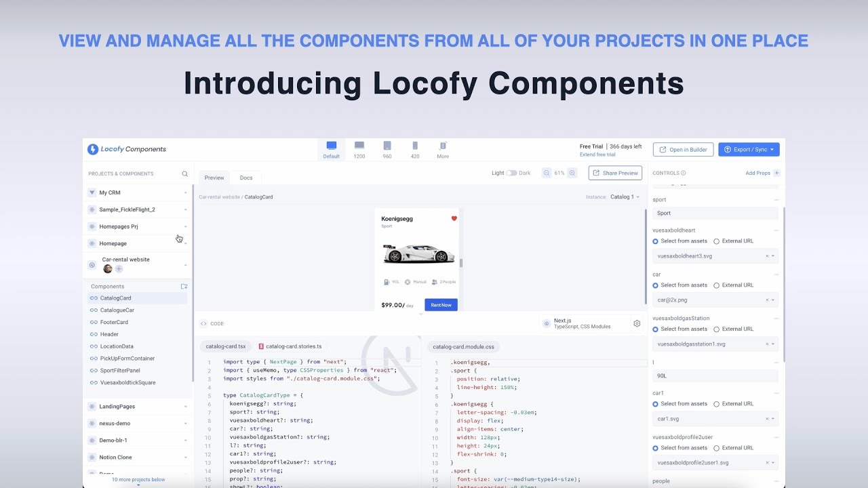Search projects and components
Image resolution: width=868 pixels, height=488 pixels.
coord(184,174)
